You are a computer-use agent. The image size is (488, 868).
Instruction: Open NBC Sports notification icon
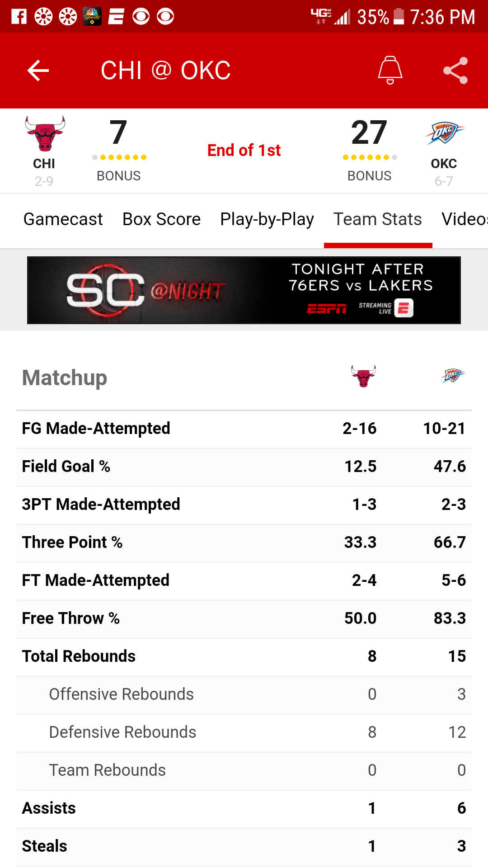coord(92,17)
